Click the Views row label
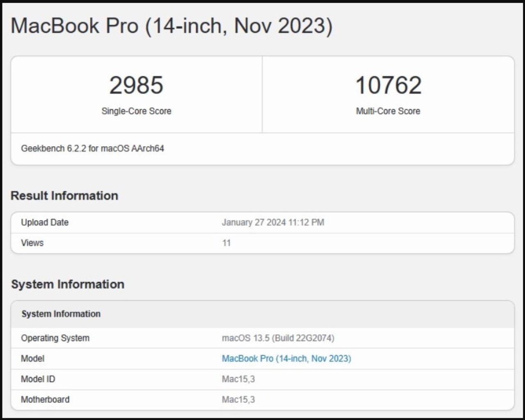 [32, 243]
